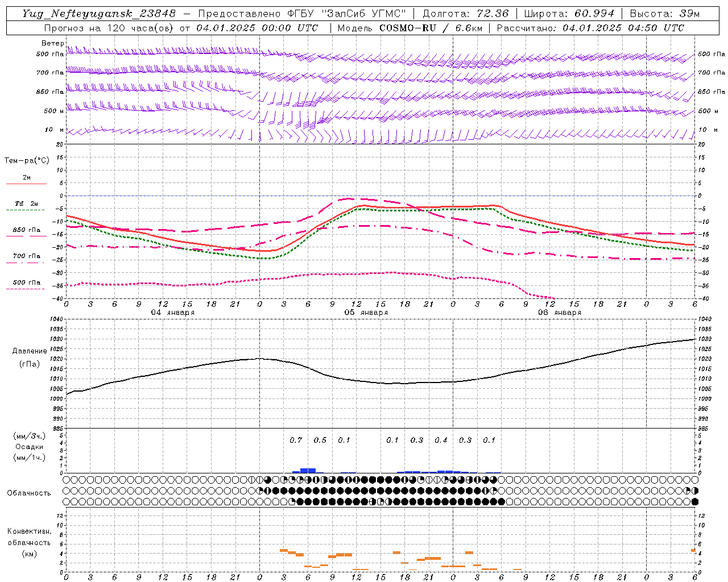Image resolution: width=728 pixels, height=582 pixels.
Task: Click the 0.4 precipitation amount value
Action: click(441, 440)
